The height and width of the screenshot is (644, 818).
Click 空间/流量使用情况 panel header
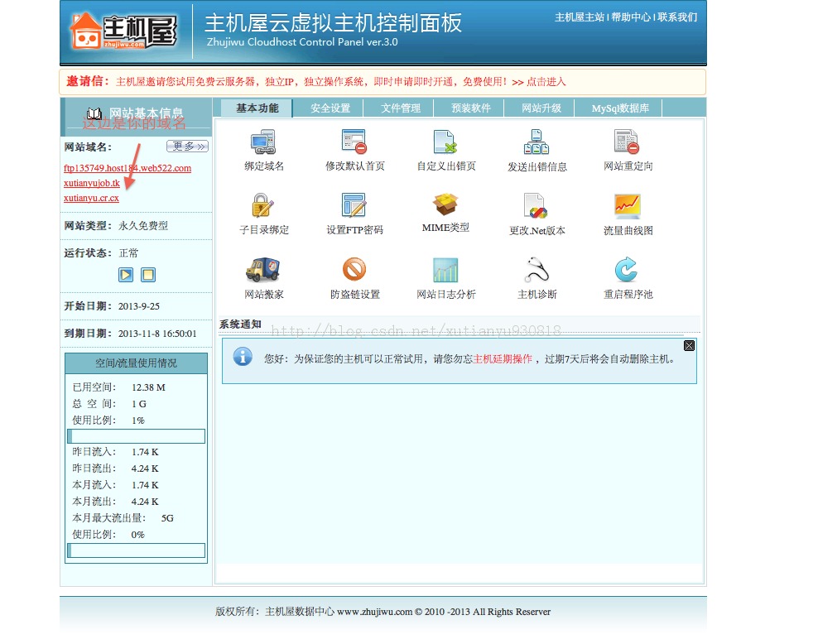pos(136,363)
